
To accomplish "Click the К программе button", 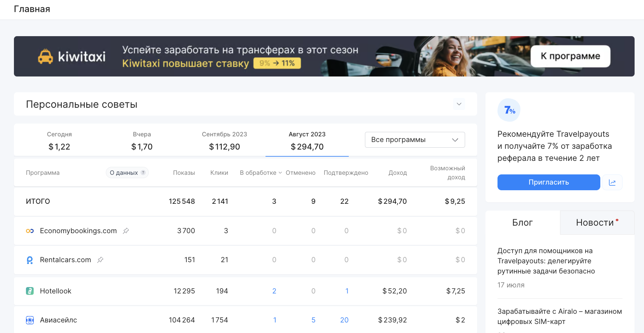I will [570, 56].
